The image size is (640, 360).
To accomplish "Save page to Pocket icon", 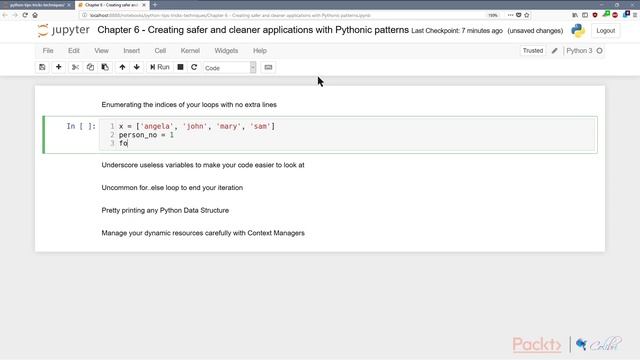I will click(518, 15).
